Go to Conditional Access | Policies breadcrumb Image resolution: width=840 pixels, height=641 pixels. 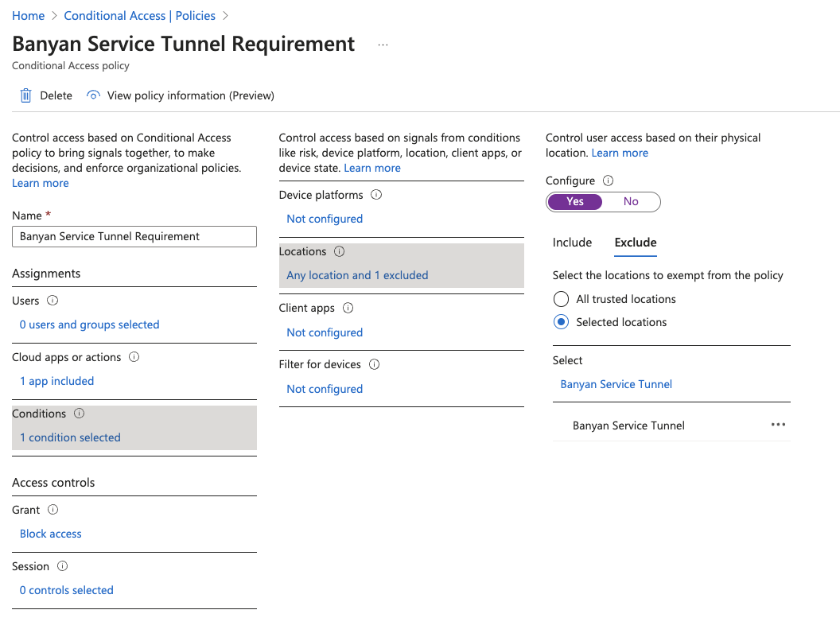click(139, 16)
